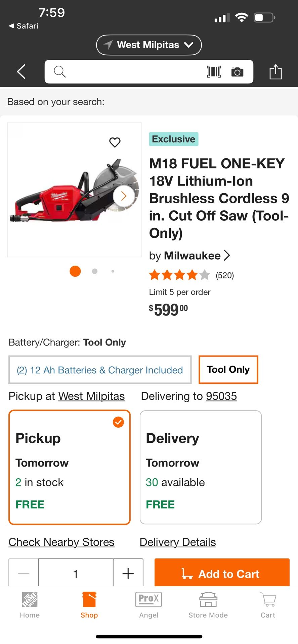Choose 12 Ah Batteries & Charger option

pos(100,370)
